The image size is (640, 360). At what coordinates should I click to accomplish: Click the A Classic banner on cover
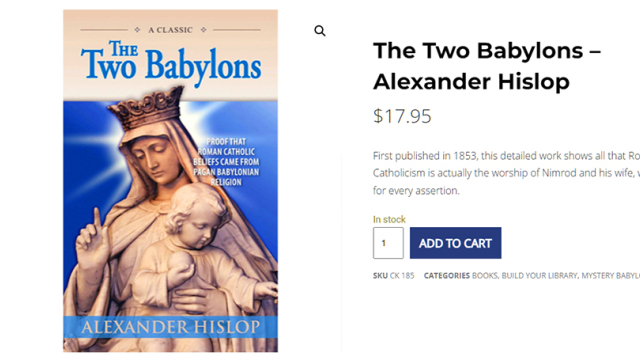click(171, 30)
